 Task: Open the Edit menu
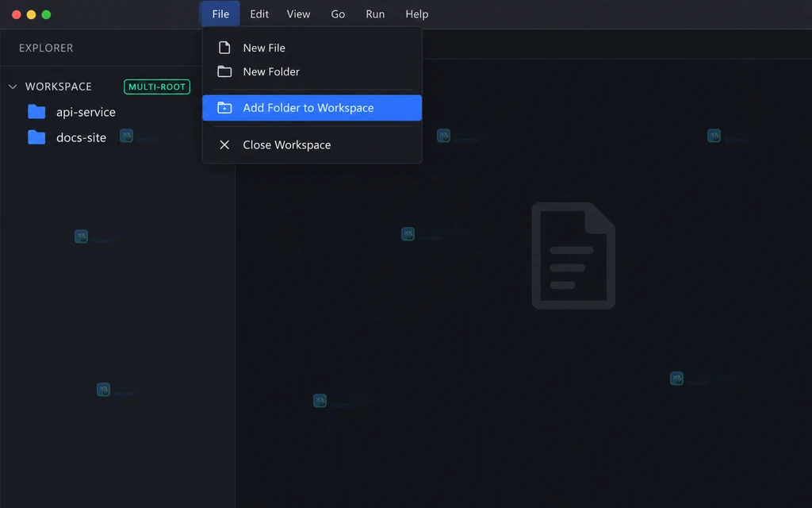(x=259, y=14)
